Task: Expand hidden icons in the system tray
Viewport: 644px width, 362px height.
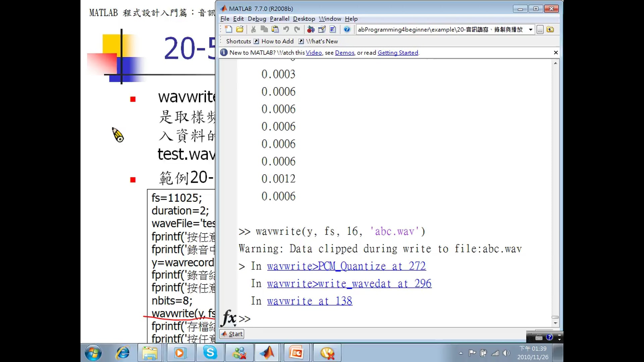Action: pyautogui.click(x=461, y=353)
